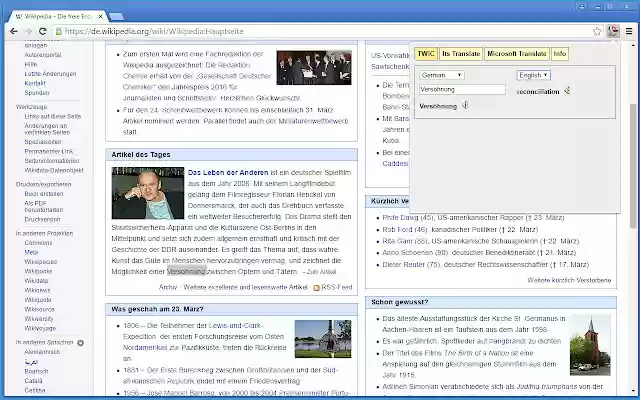Open Wikivoyage sidebar link

[40, 328]
